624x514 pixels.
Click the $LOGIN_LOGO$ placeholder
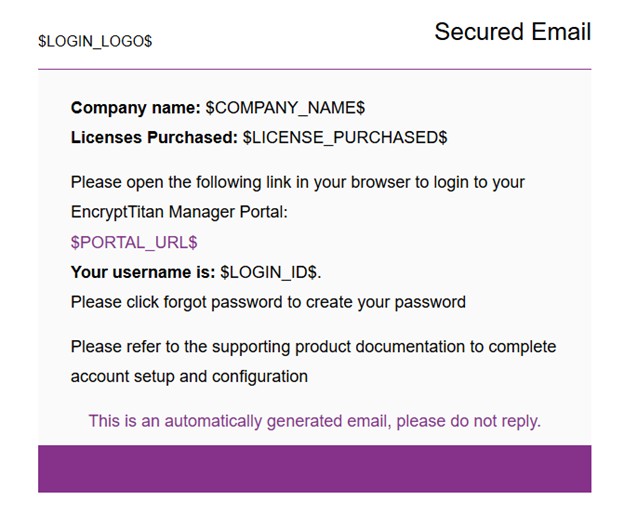pyautogui.click(x=95, y=41)
